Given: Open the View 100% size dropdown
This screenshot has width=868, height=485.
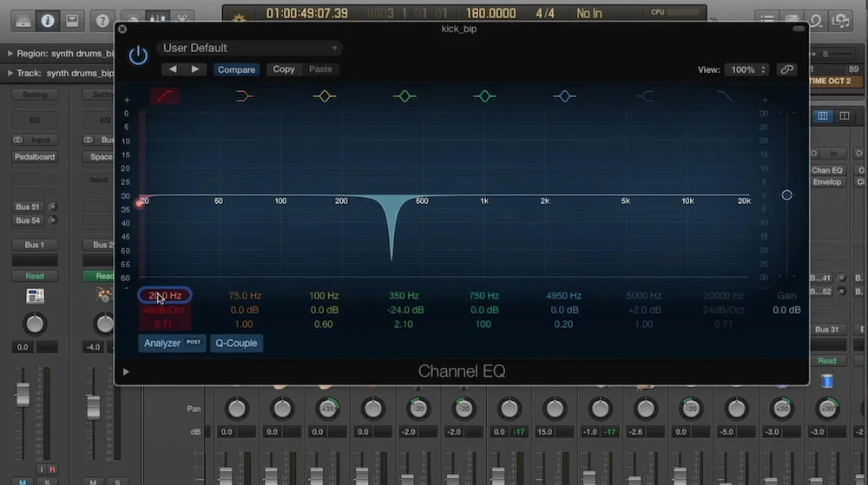Looking at the screenshot, I should pos(747,69).
